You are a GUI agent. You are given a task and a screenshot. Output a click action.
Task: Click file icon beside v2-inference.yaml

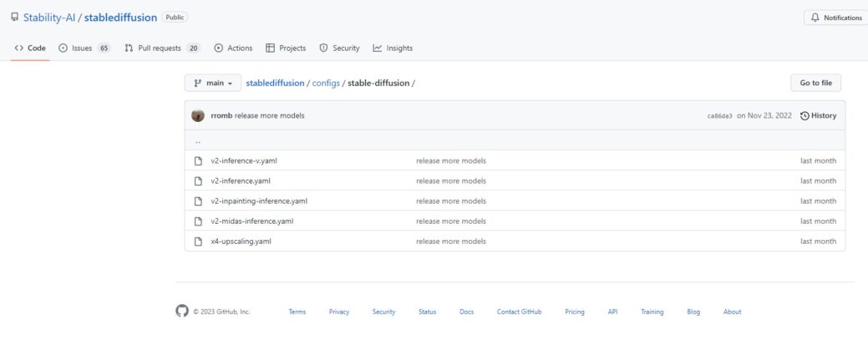198,181
